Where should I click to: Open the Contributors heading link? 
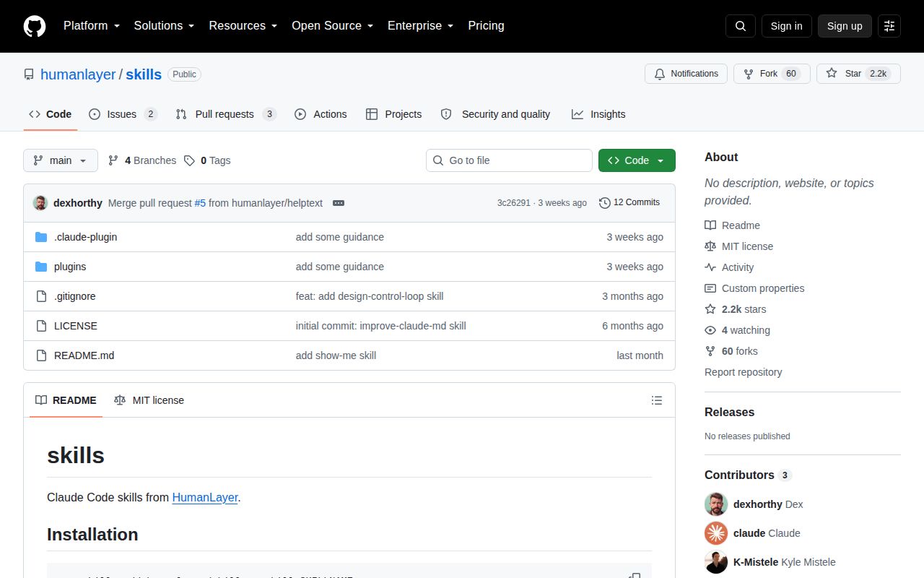(748, 475)
